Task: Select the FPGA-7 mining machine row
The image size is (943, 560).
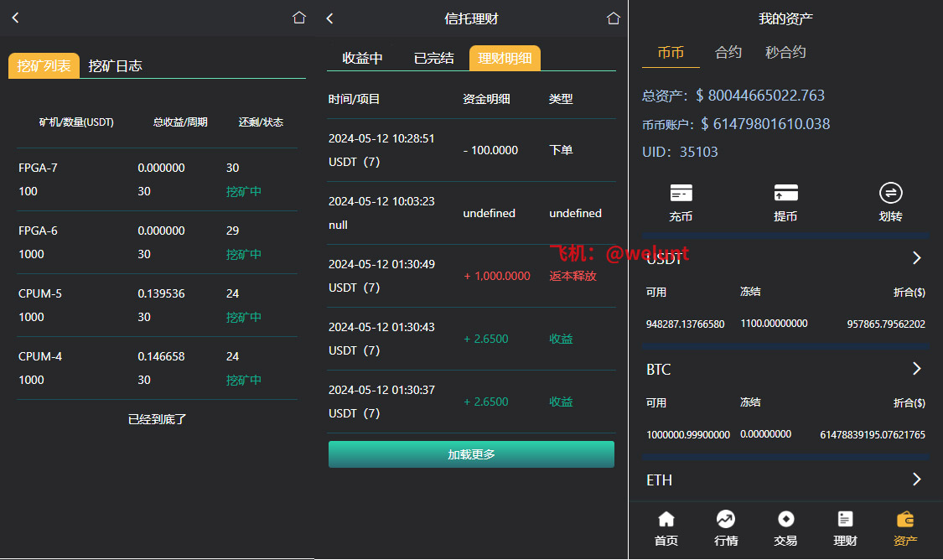Action: coord(157,179)
